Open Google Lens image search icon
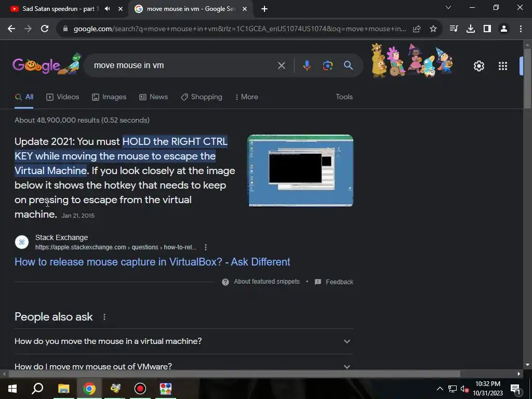Screen dimensions: 532x399 pyautogui.click(x=328, y=65)
